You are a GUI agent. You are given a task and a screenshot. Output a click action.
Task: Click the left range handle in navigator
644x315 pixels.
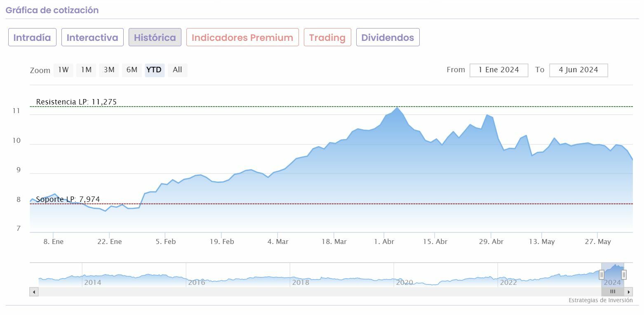602,275
